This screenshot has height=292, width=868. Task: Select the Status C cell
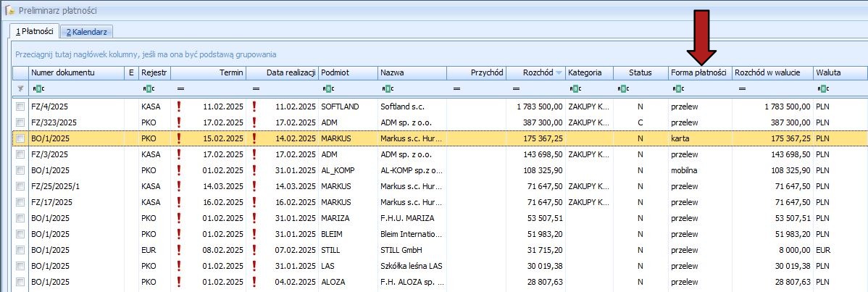point(640,122)
